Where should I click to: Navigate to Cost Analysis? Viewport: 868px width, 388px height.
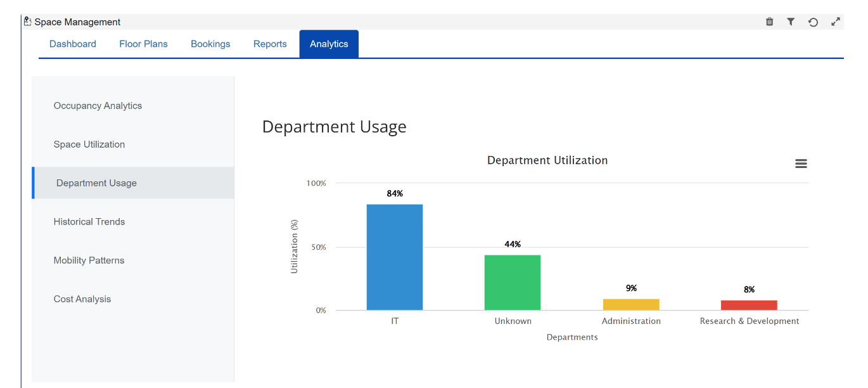(x=82, y=299)
